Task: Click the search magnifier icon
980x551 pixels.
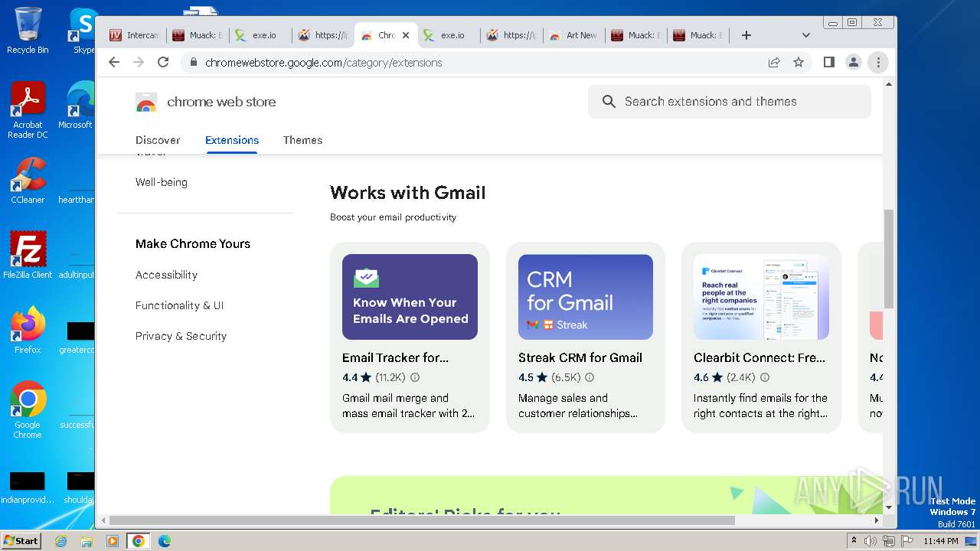Action: [609, 102]
